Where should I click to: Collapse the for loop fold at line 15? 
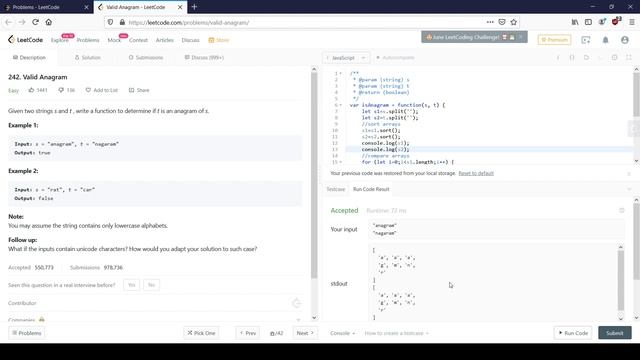pyautogui.click(x=341, y=162)
